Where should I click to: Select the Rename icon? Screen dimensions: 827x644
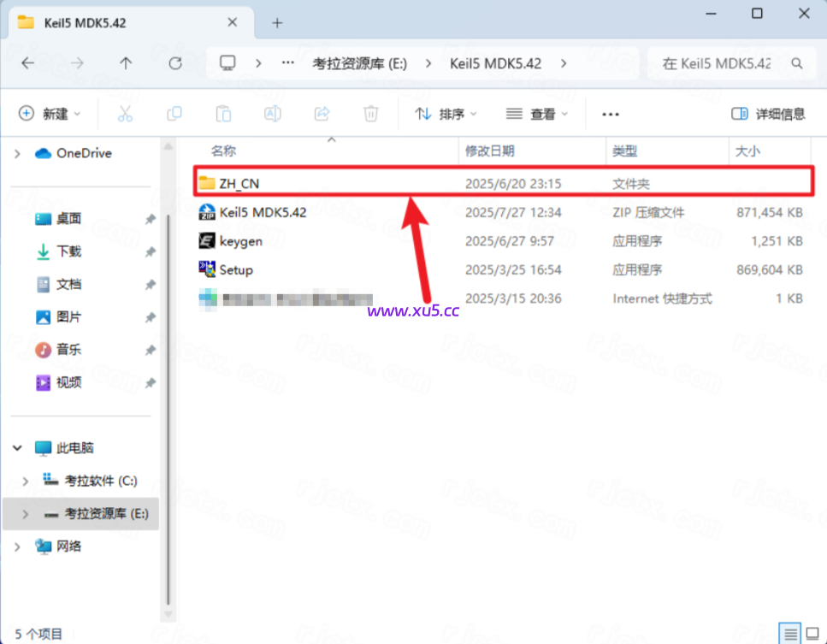(272, 113)
